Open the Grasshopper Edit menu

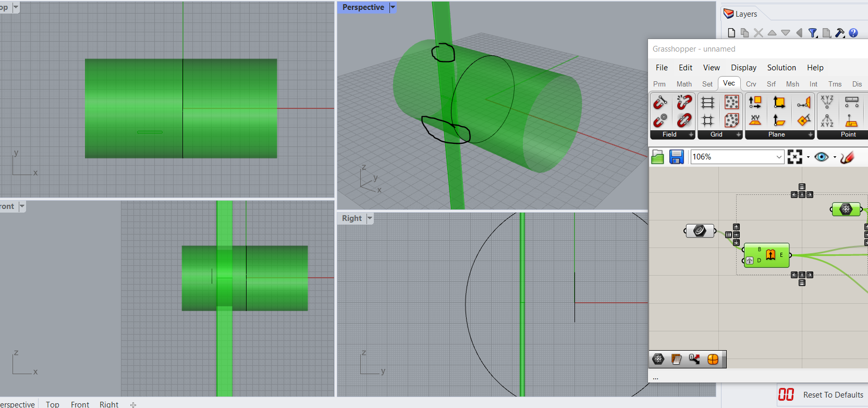686,68
